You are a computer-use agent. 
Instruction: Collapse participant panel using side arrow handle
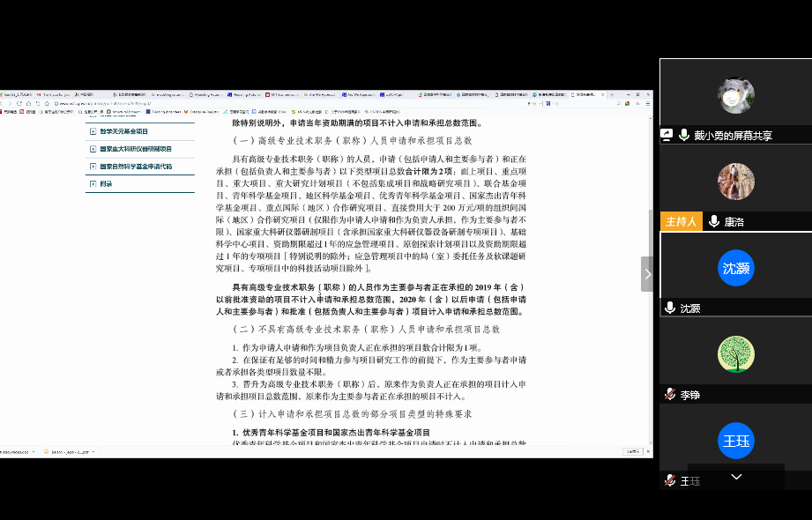coord(647,274)
